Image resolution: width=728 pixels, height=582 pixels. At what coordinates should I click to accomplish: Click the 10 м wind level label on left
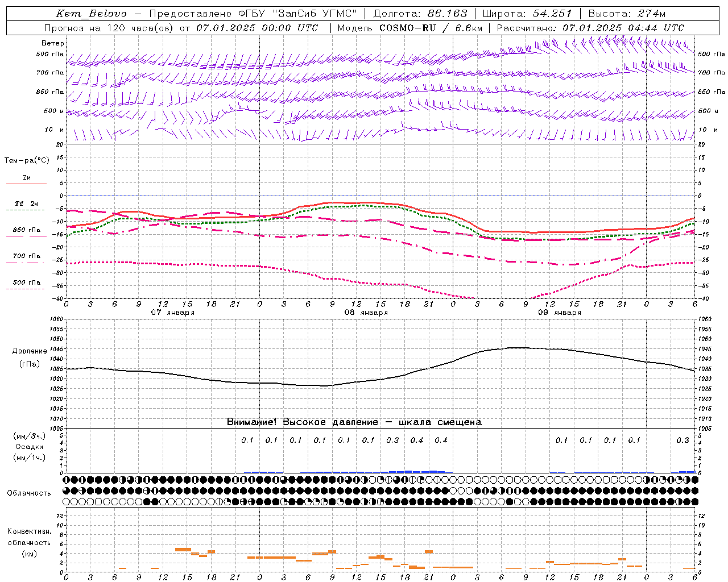[55, 130]
